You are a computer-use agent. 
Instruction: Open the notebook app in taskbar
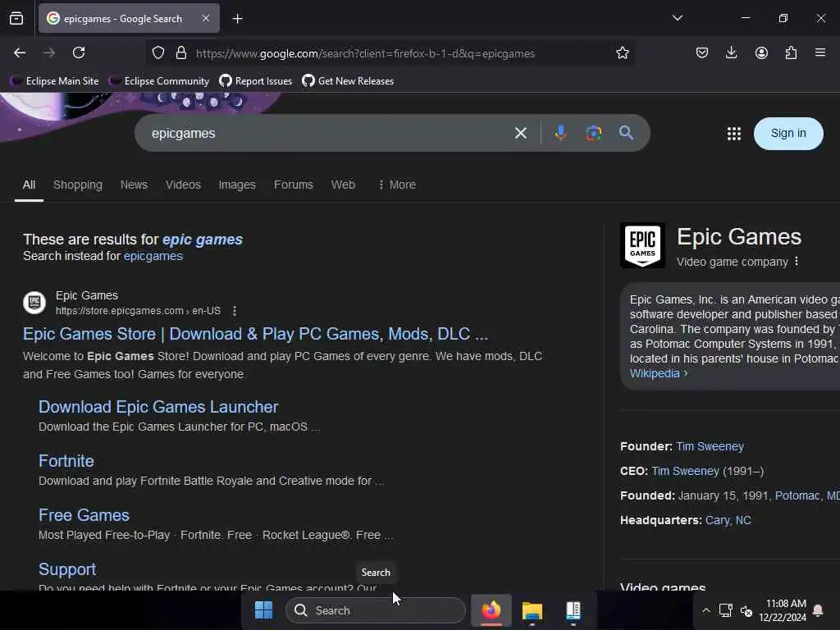point(573,610)
